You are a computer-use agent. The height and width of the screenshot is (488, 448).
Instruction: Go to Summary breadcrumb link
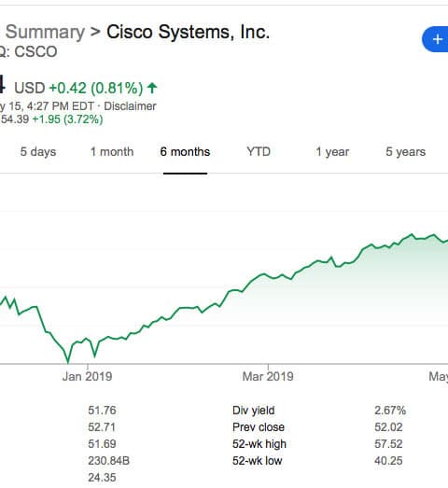tap(45, 32)
